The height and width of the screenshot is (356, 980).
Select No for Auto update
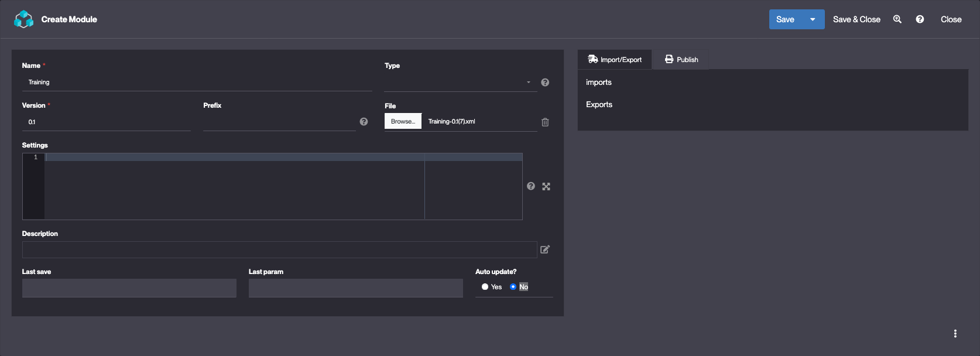(x=513, y=287)
